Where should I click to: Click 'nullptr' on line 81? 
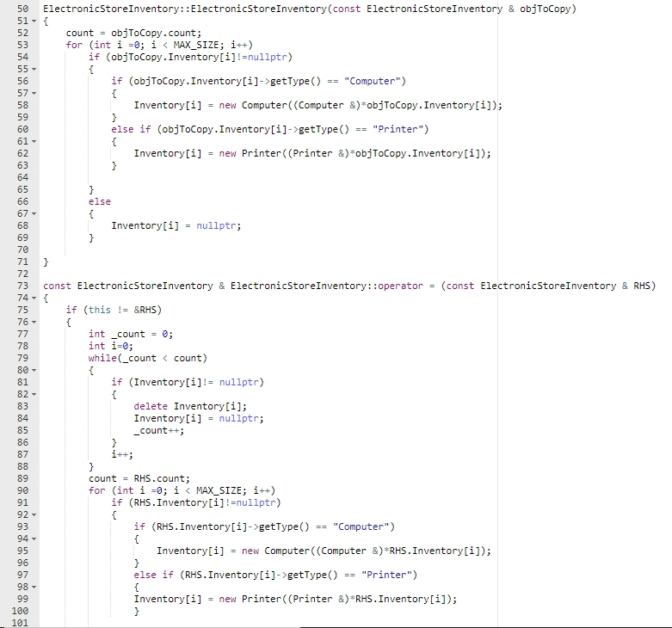click(x=238, y=382)
